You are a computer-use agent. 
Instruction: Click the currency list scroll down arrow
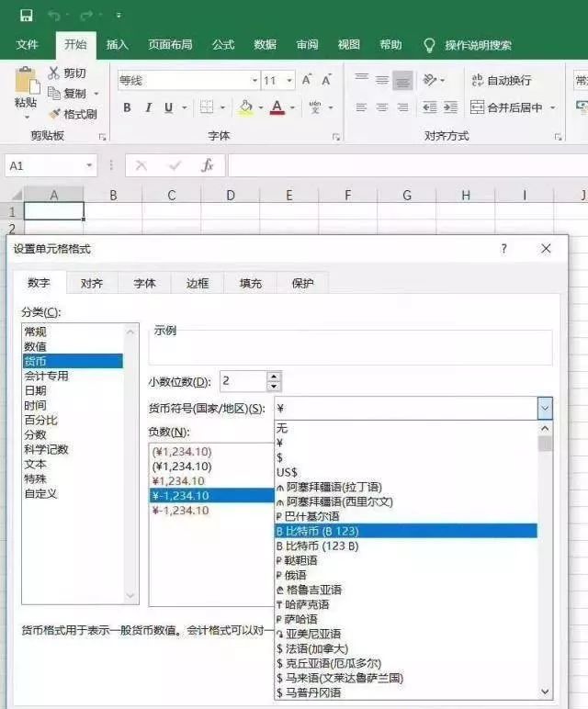[545, 692]
